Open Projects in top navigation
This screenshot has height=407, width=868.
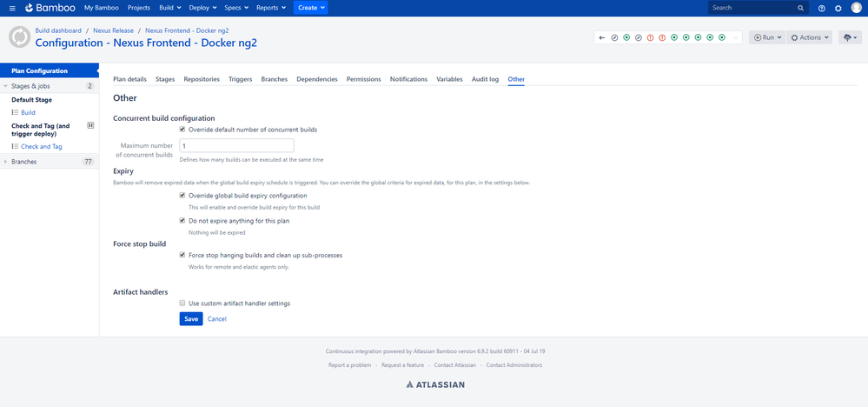click(x=138, y=8)
